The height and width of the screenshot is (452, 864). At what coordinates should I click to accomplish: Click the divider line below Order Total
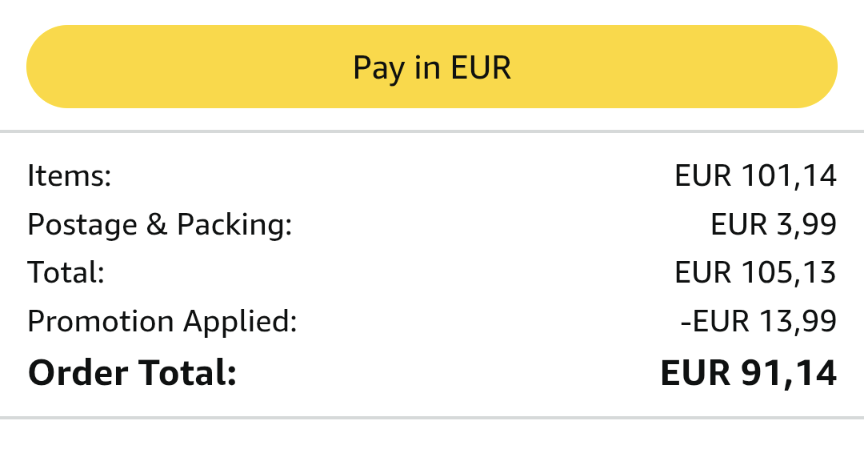click(432, 417)
